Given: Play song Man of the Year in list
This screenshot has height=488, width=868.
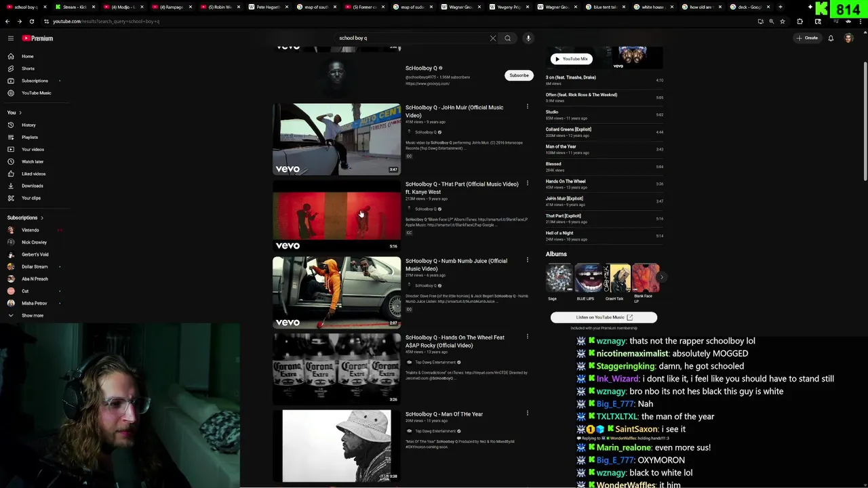Looking at the screenshot, I should tap(604, 149).
